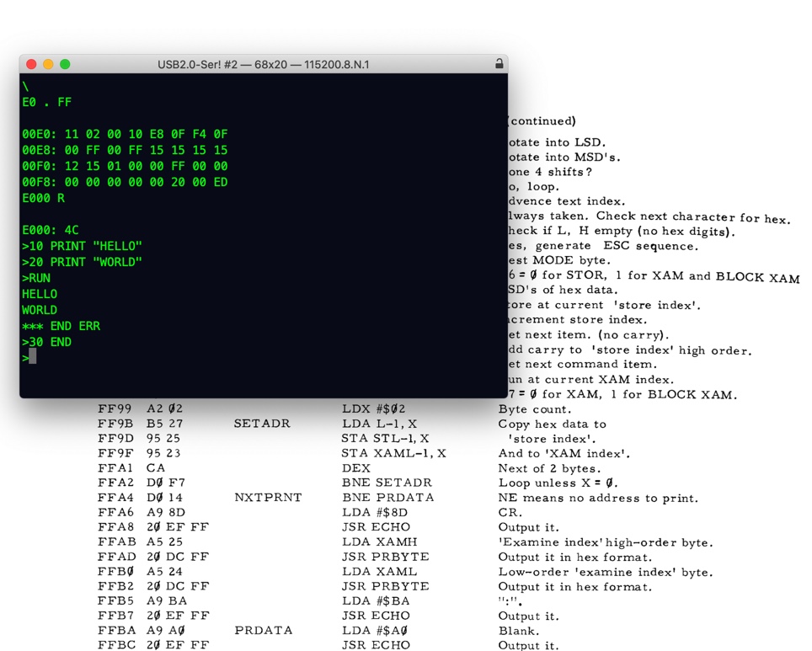Click "est MODE byte." comment in document
Viewport: 812px width, 651px height.
pos(559,260)
